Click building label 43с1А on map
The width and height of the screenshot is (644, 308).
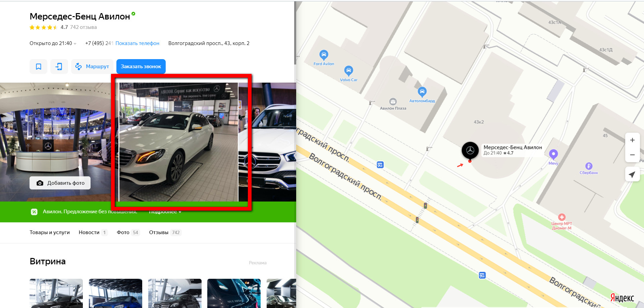(x=554, y=23)
